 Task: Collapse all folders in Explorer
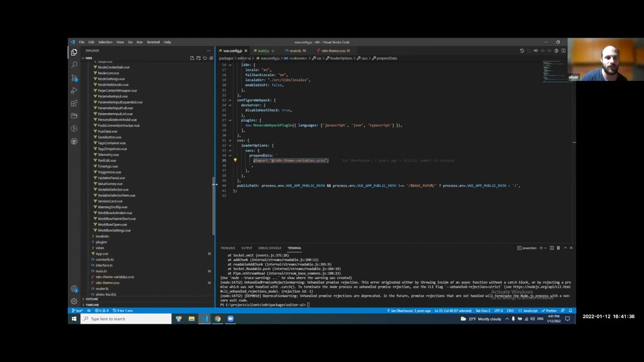point(211,58)
